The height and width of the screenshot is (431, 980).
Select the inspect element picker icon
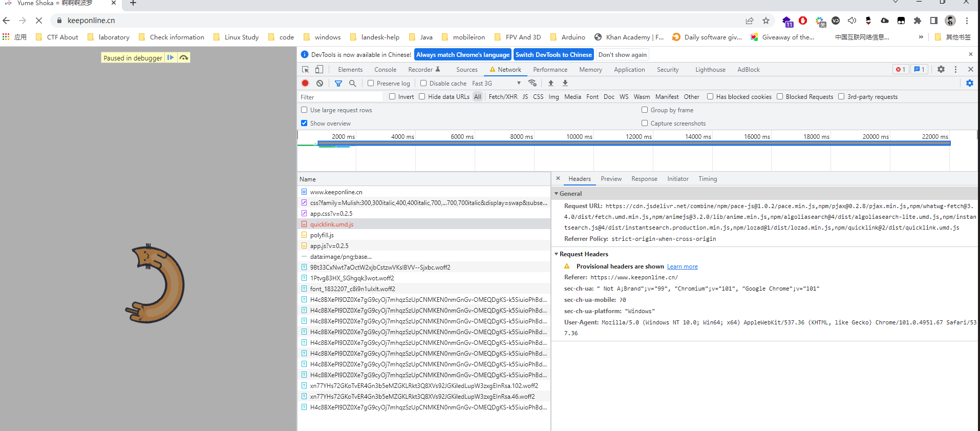(306, 70)
